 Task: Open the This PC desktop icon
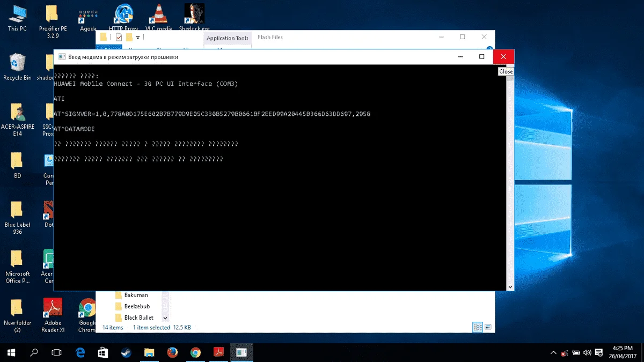coord(17,18)
